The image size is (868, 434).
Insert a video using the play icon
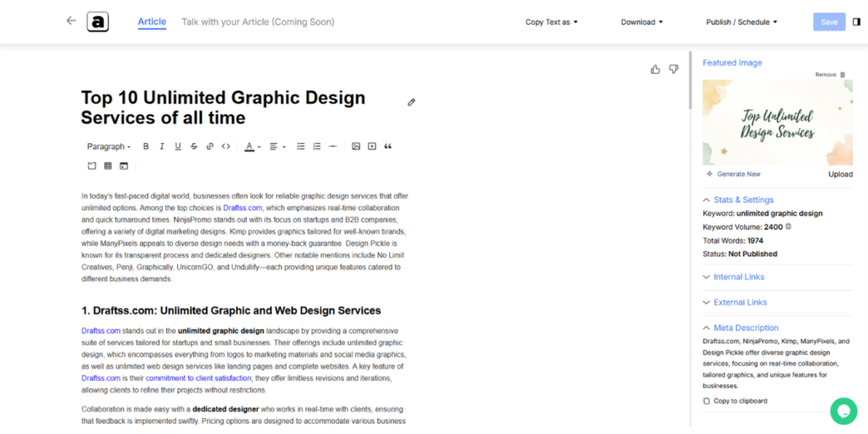pyautogui.click(x=372, y=147)
